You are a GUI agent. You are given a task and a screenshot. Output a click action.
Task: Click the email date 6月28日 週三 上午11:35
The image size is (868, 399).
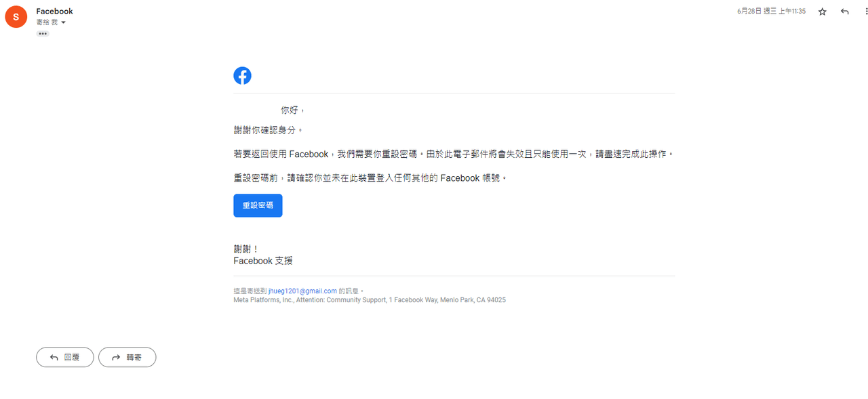click(x=771, y=12)
